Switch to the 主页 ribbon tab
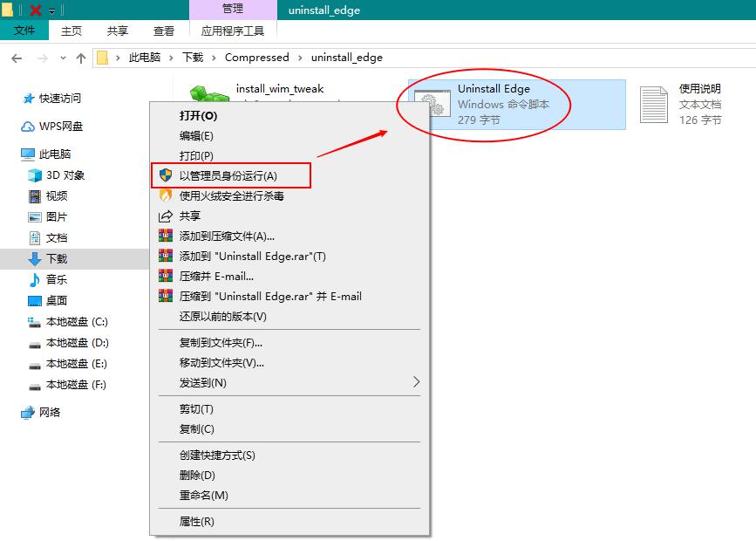This screenshot has width=756, height=541. pos(72,31)
